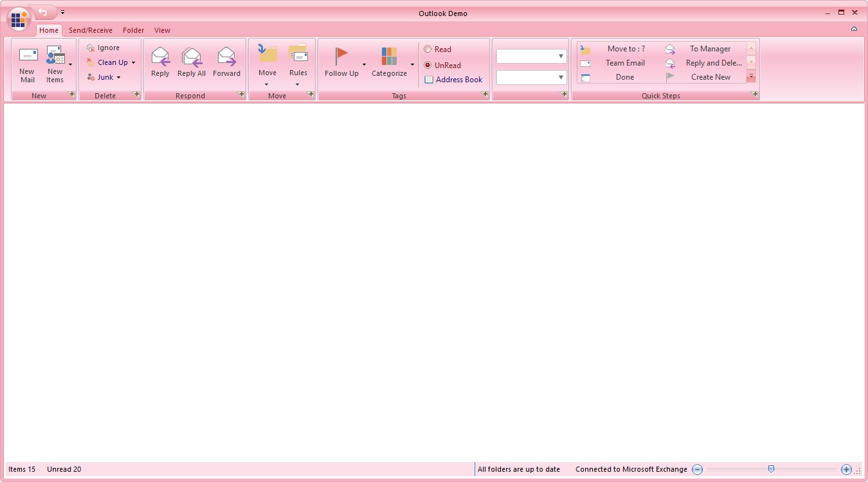Create a message with New Mail

[28, 64]
